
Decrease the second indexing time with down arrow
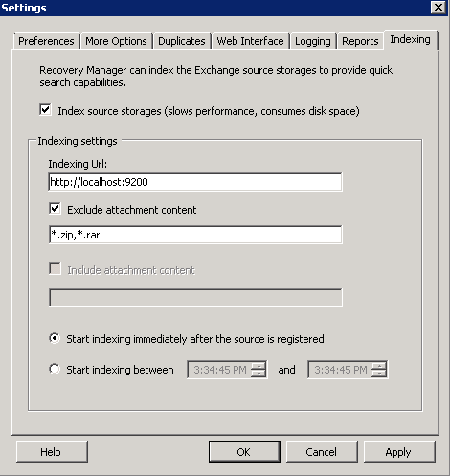pos(379,374)
